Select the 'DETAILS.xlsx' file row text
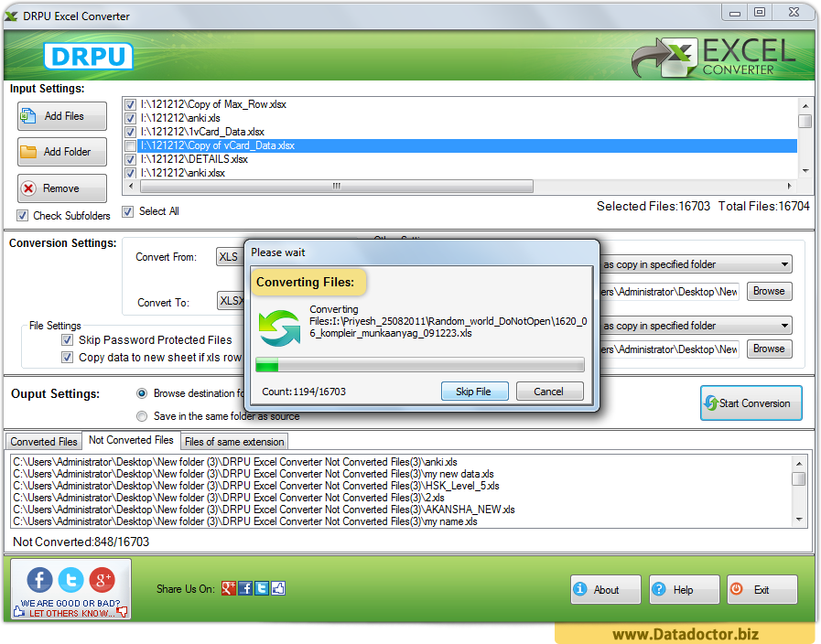The image size is (821, 644). [x=194, y=159]
